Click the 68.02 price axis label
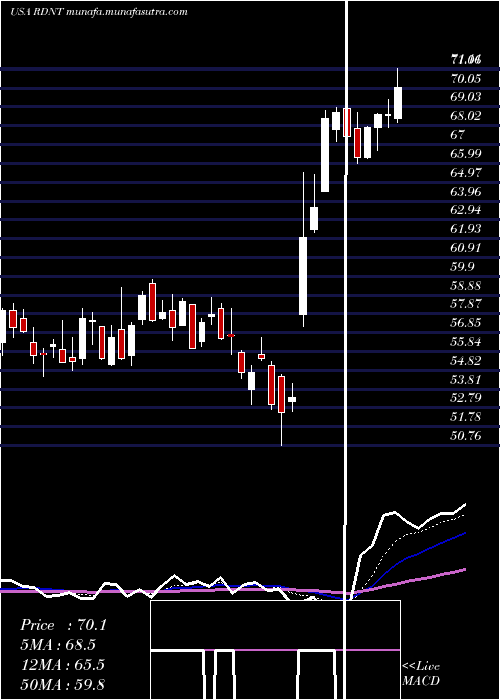Screen dimensions: 500x700 tap(467, 116)
